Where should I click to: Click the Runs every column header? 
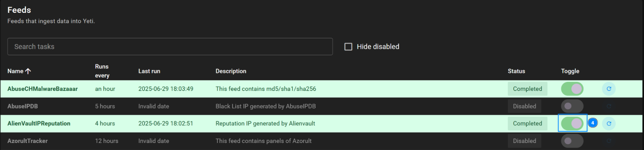[x=102, y=71]
